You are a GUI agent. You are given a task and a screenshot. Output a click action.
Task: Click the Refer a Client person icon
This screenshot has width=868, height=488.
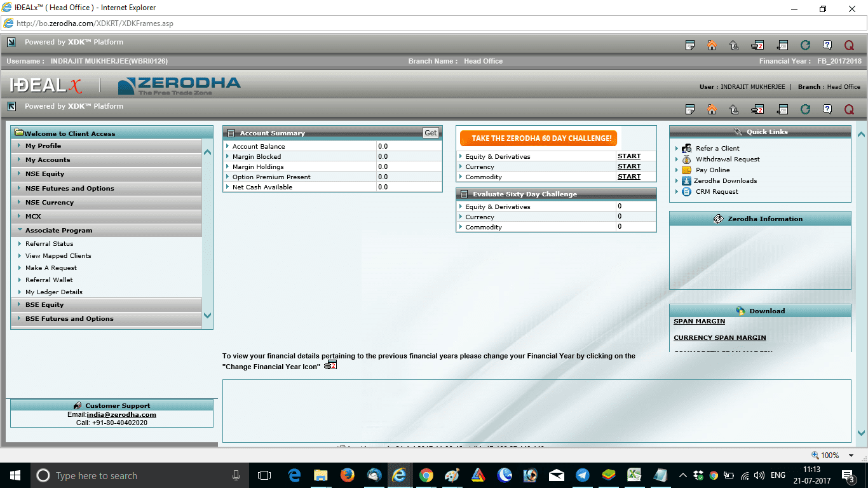tap(686, 148)
